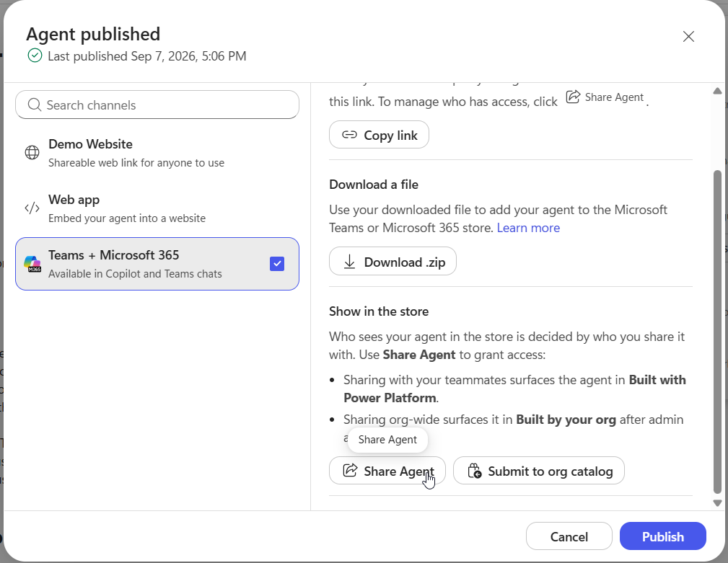Select the Web app channel

click(x=157, y=208)
